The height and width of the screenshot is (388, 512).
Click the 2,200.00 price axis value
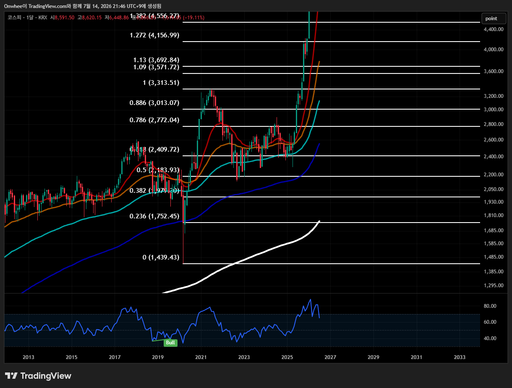(x=494, y=175)
